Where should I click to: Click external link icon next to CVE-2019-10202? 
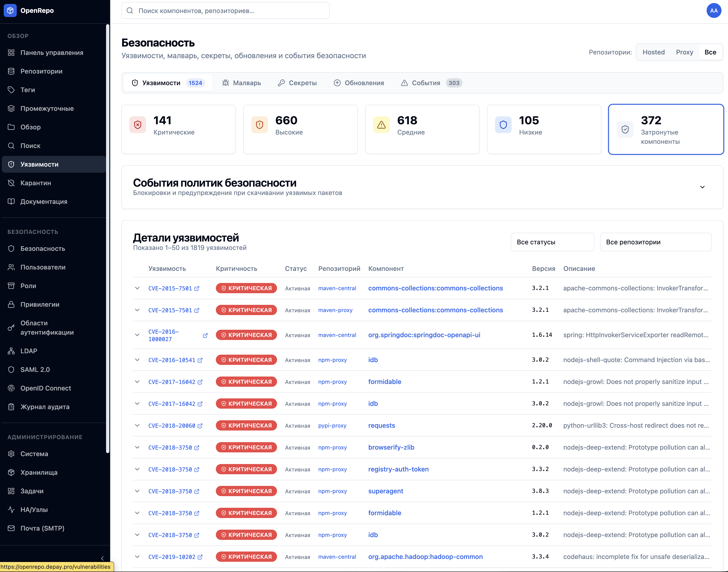[200, 557]
